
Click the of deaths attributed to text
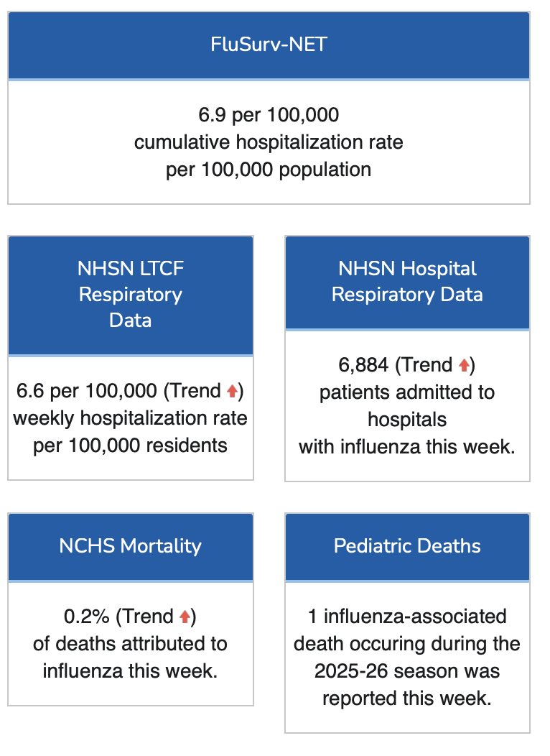pos(131,644)
